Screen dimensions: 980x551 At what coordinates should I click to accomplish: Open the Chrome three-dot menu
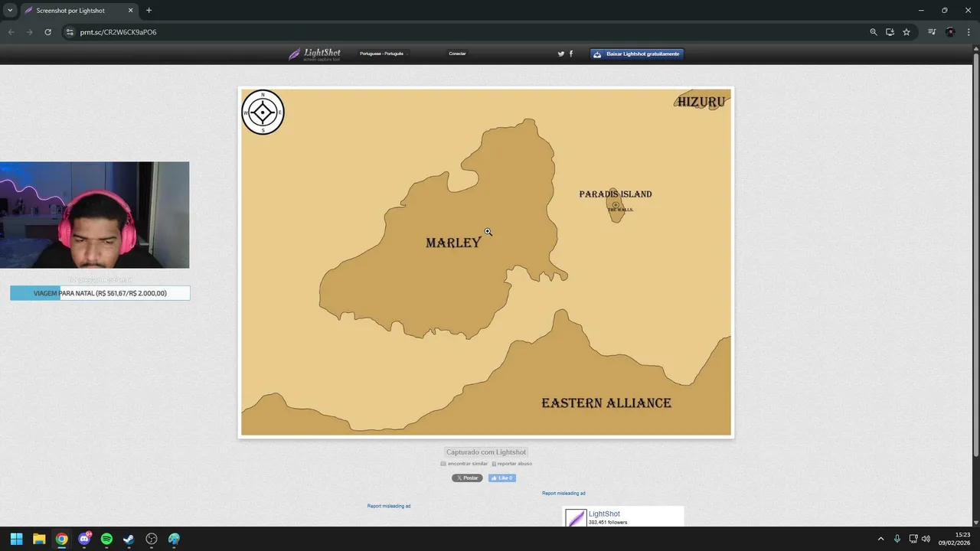[969, 32]
